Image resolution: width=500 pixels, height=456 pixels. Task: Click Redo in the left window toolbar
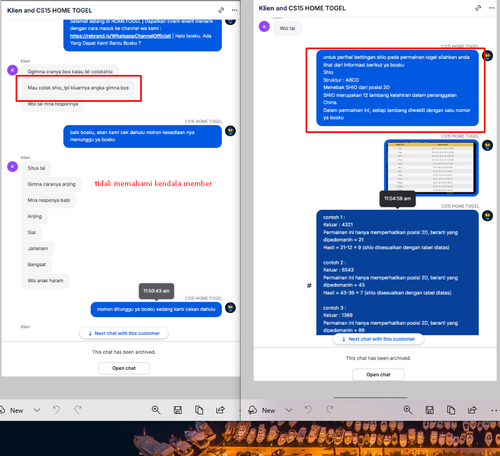pyautogui.click(x=78, y=410)
